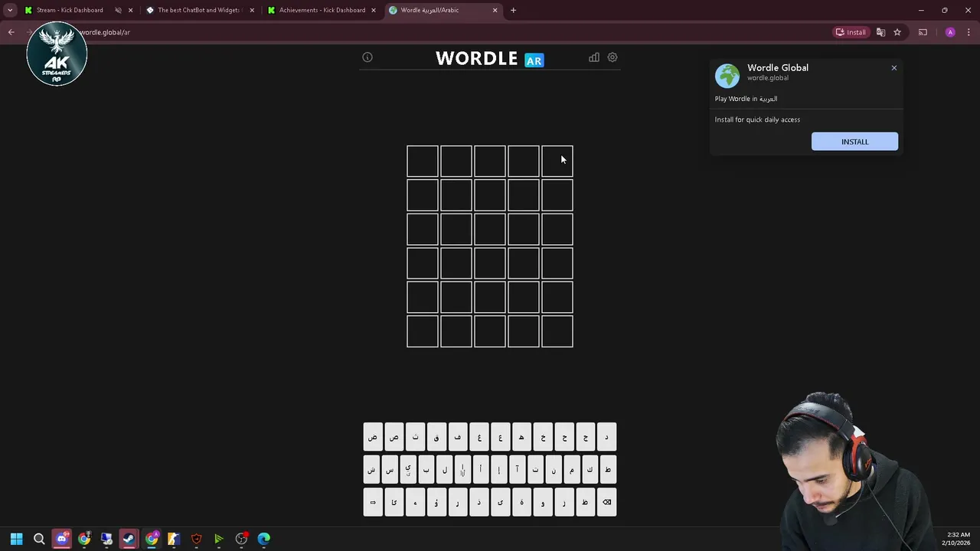Click the AR language badge next to WORDLE
Screen dimensions: 980x551
click(x=534, y=60)
